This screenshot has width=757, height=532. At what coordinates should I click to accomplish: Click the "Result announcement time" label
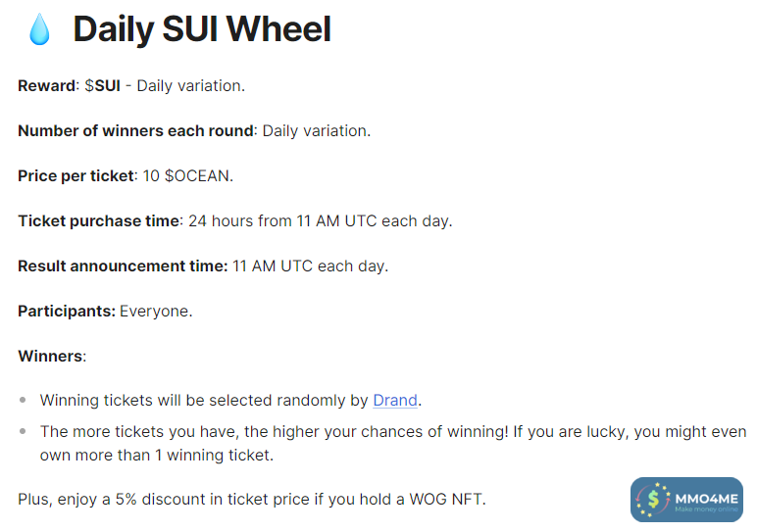(x=122, y=266)
